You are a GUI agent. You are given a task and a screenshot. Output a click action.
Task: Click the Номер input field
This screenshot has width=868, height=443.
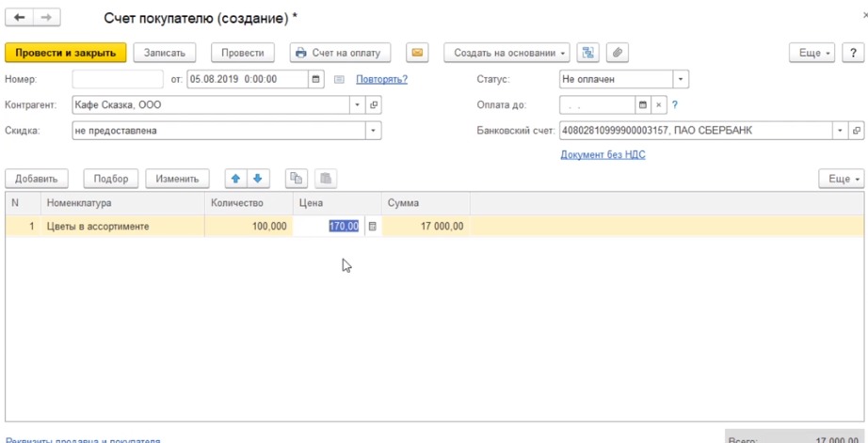click(118, 79)
